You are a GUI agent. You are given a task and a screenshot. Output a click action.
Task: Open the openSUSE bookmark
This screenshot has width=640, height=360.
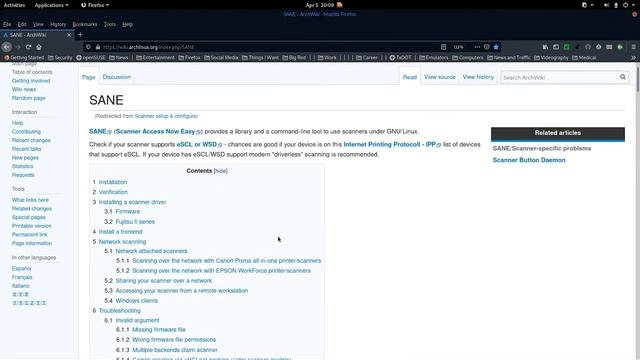(91, 58)
